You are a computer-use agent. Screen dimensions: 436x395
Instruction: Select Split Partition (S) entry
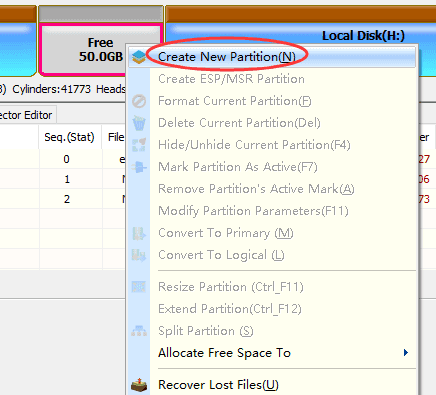[x=273, y=331]
